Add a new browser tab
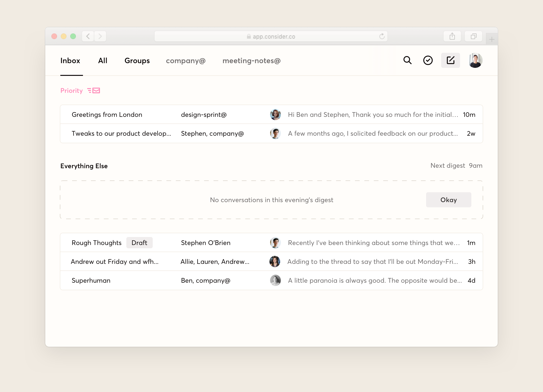This screenshot has height=392, width=543. click(x=492, y=40)
